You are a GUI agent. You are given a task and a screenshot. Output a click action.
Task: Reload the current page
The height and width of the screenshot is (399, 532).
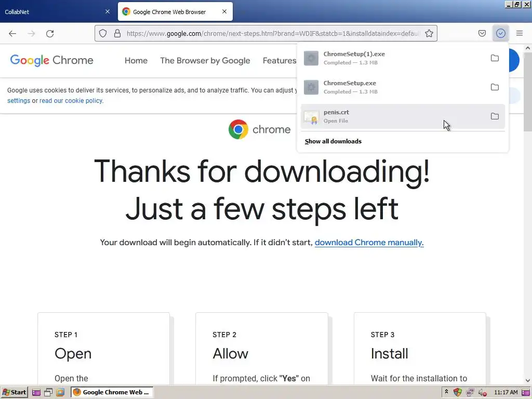click(50, 33)
